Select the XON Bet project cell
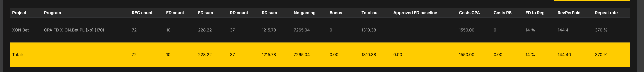The image size is (644, 72). pos(20,30)
